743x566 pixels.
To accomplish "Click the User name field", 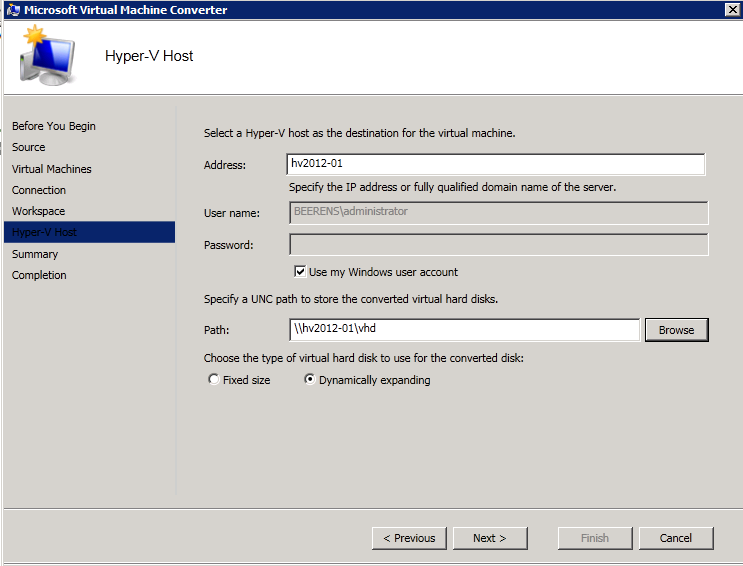I will tap(499, 212).
